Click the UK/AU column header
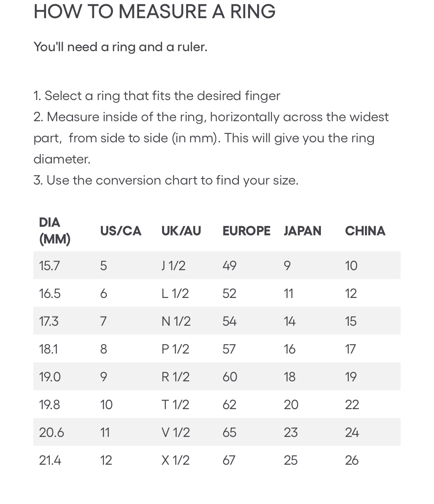This screenshot has width=434, height=504. pos(181,231)
